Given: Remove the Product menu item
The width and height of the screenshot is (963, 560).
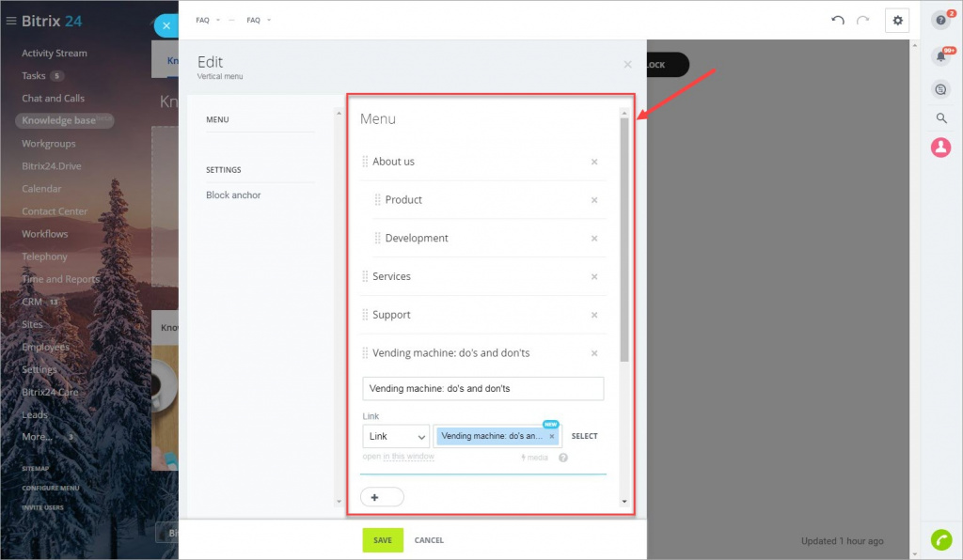Looking at the screenshot, I should [x=594, y=200].
